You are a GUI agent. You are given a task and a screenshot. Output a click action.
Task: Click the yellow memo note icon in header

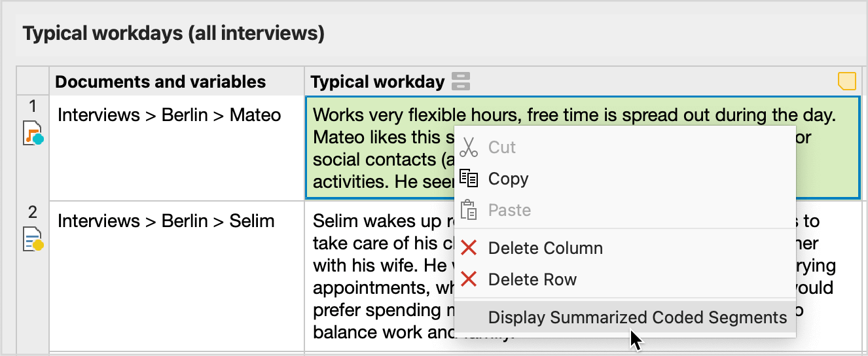[847, 81]
